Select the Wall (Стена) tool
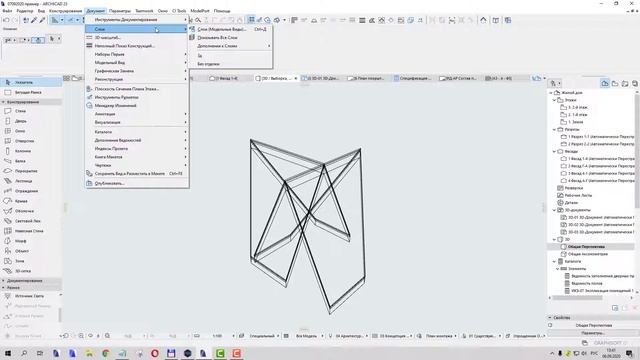 (31, 111)
